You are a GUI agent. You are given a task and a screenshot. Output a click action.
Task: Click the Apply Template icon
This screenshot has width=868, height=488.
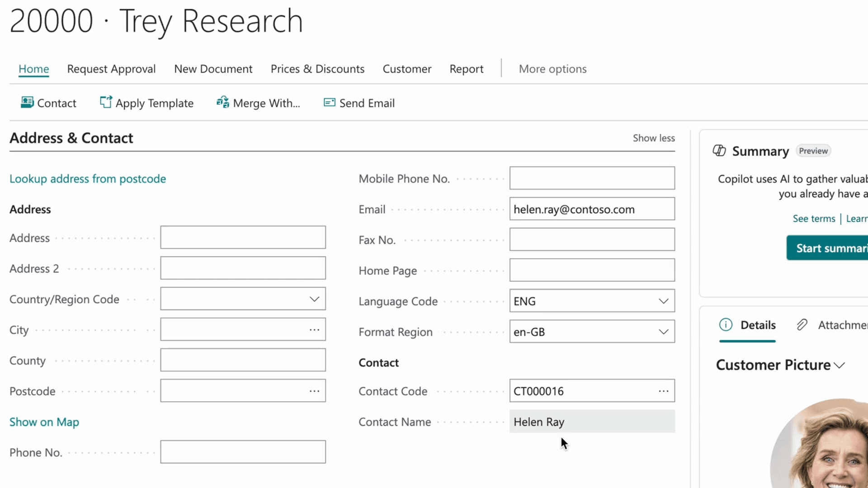[106, 103]
